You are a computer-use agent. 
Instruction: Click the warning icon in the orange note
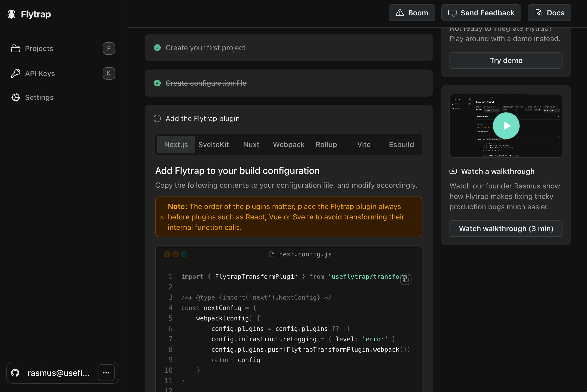(x=162, y=218)
